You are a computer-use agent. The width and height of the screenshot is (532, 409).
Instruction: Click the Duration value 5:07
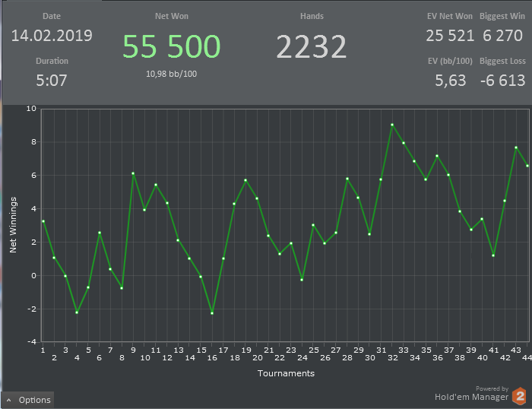[52, 81]
